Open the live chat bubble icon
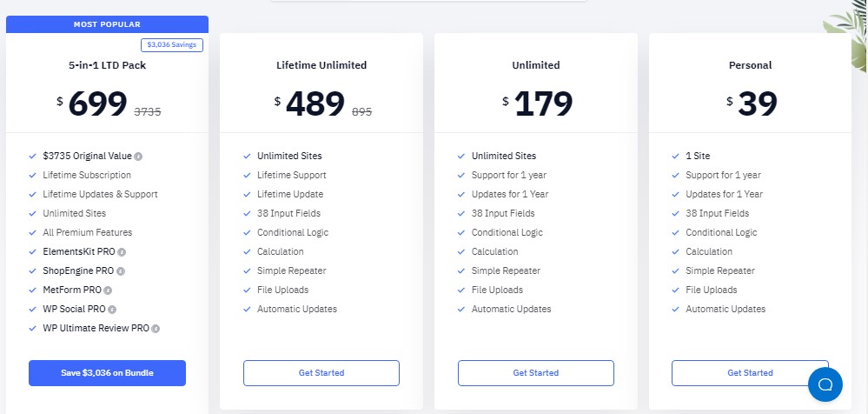This screenshot has height=414, width=868. pos(825,384)
